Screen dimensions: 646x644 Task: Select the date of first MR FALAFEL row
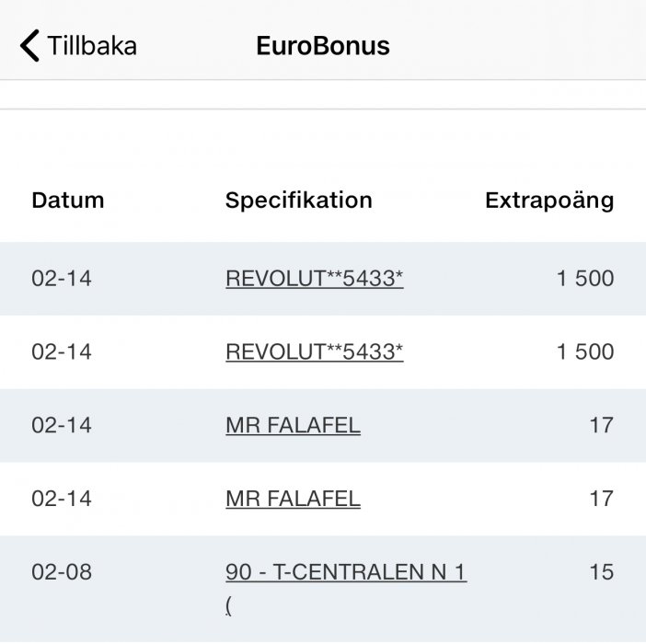point(62,425)
